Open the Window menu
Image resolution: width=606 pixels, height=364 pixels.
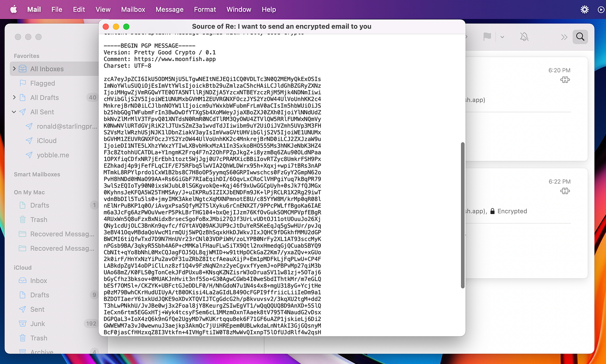click(239, 9)
